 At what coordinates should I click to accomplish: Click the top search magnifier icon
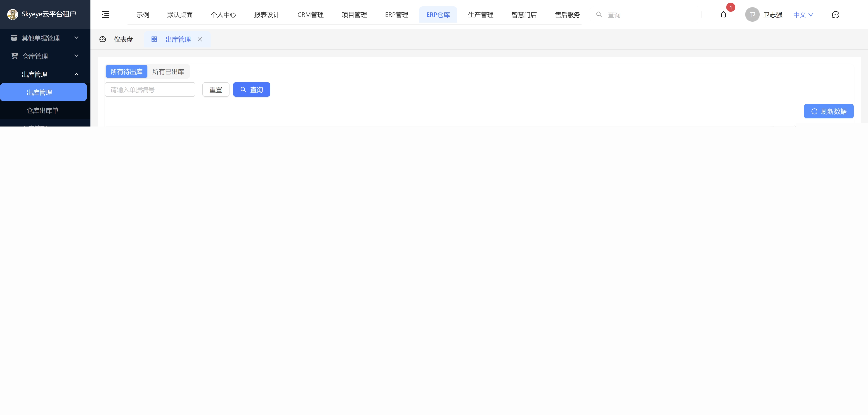pyautogui.click(x=599, y=14)
